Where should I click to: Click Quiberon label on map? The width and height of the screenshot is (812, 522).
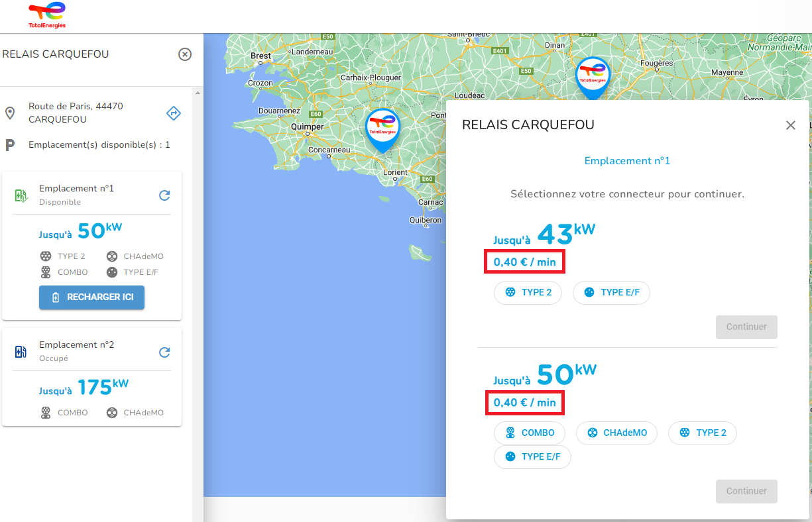pos(426,220)
